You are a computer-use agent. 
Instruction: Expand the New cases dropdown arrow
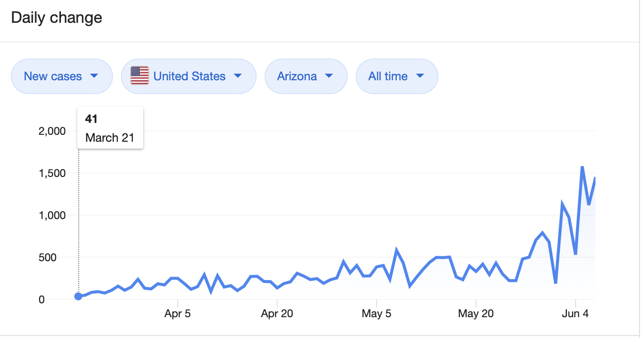[94, 76]
